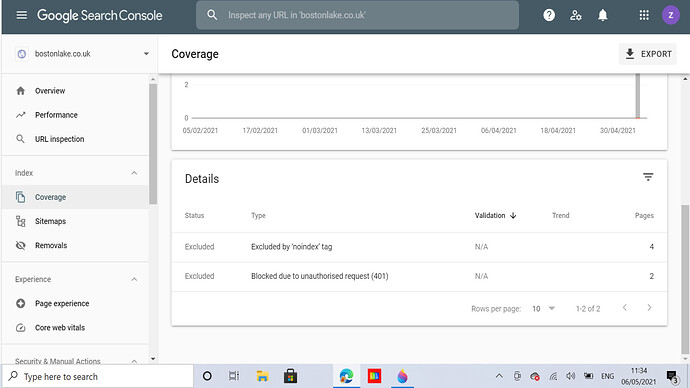Viewport: 690px width, 388px height.
Task: Open the Help question mark icon
Action: click(549, 15)
